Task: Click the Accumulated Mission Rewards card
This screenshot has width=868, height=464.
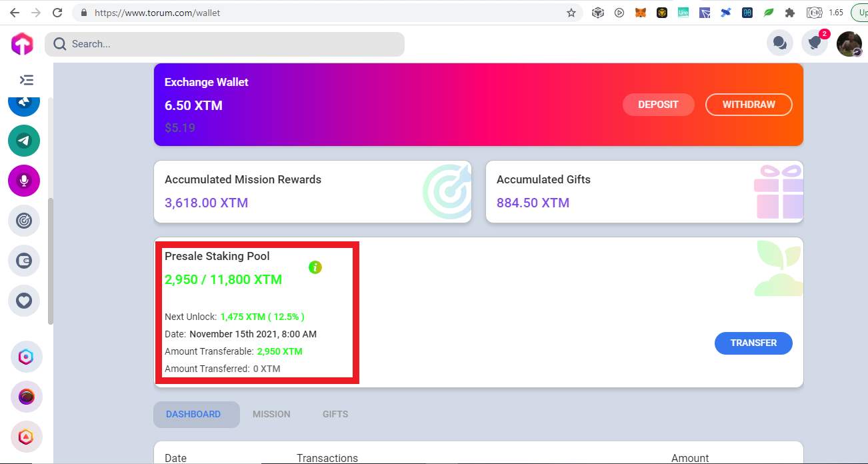Action: coord(313,191)
